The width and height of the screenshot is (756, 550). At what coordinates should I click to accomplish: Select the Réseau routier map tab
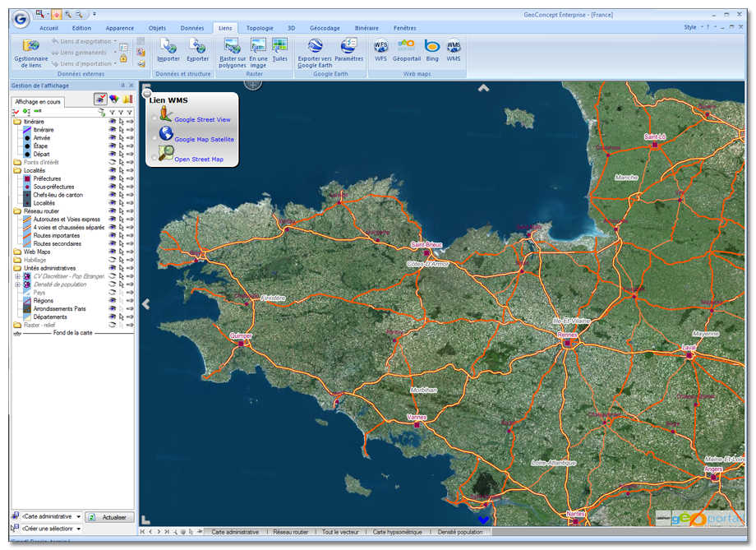(291, 532)
